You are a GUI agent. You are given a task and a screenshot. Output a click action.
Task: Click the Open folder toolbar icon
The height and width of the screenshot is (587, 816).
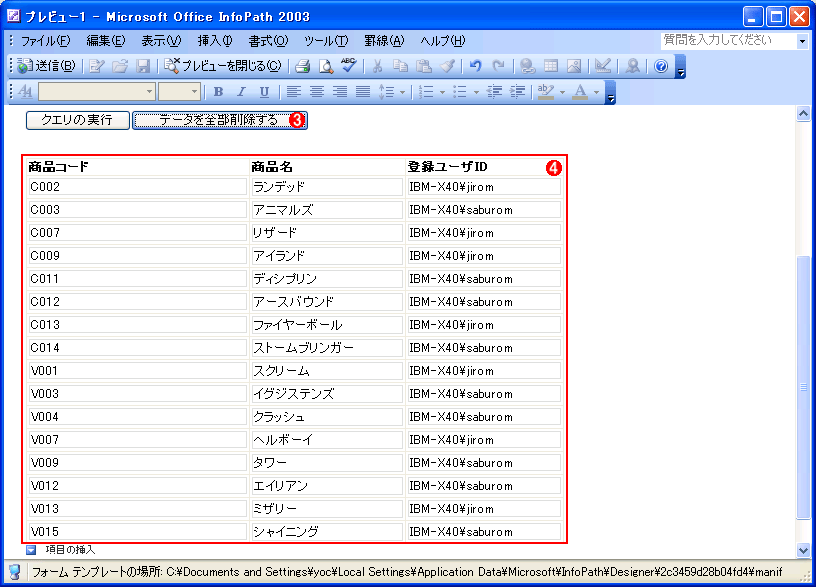tap(120, 66)
